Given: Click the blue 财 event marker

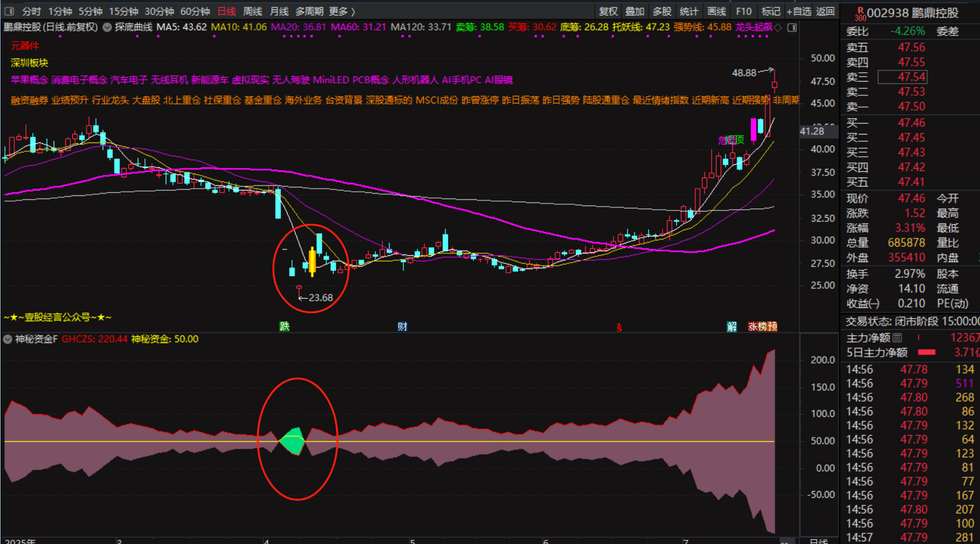Looking at the screenshot, I should tap(402, 327).
